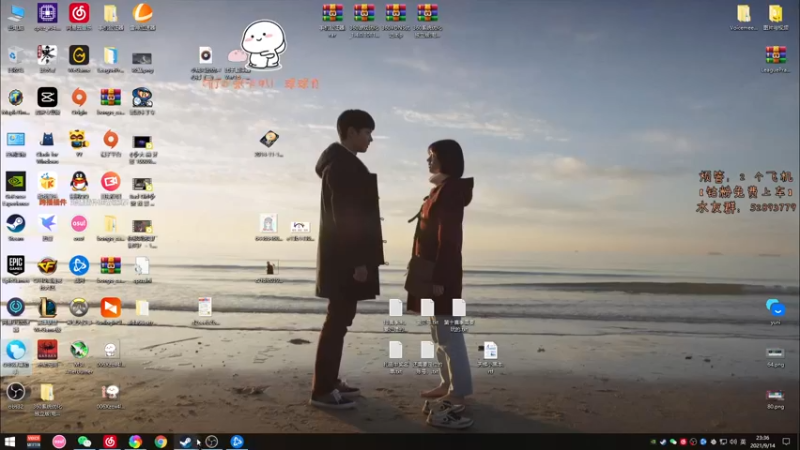This screenshot has height=450, width=800.
Task: Launch the Overwatch desktop shortcut
Action: pos(79,308)
